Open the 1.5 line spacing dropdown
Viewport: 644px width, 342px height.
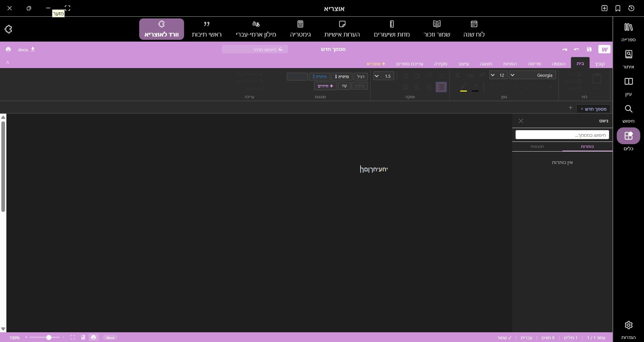tap(384, 76)
